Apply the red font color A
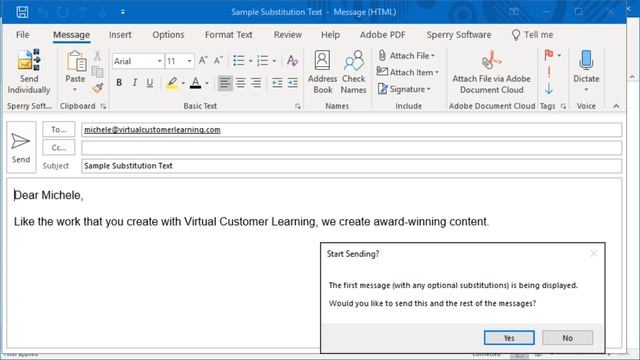Image resolution: width=640 pixels, height=360 pixels. [x=196, y=83]
